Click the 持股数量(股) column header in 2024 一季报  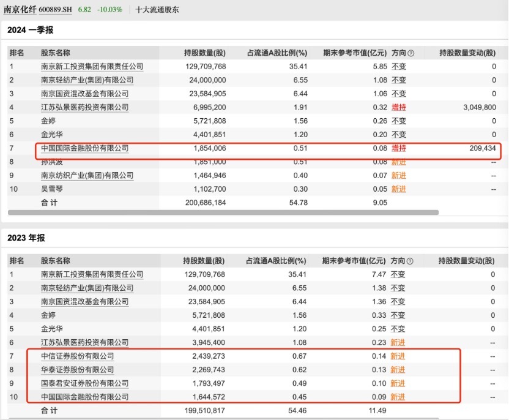[x=204, y=53]
